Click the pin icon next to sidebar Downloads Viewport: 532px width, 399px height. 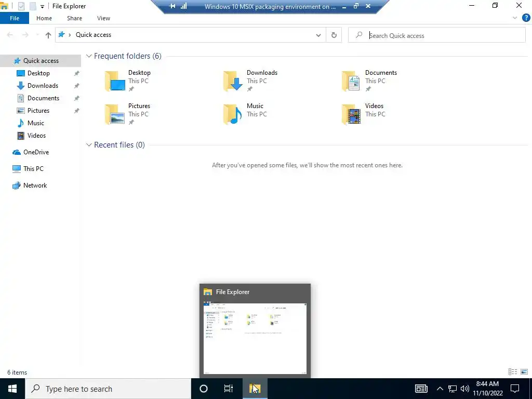(x=77, y=86)
